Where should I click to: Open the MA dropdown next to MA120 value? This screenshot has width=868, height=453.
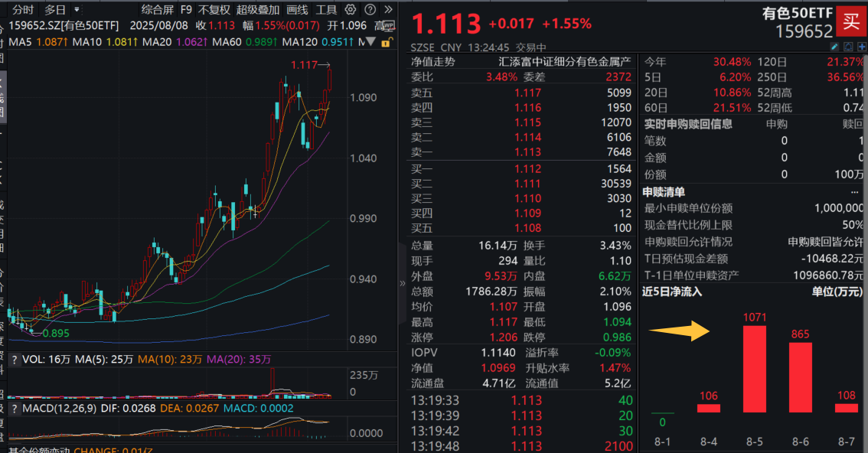coord(371,41)
